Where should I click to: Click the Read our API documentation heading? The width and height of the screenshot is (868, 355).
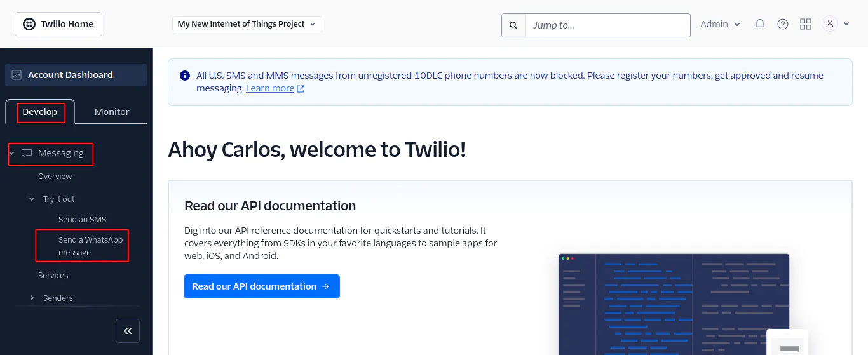pyautogui.click(x=270, y=206)
